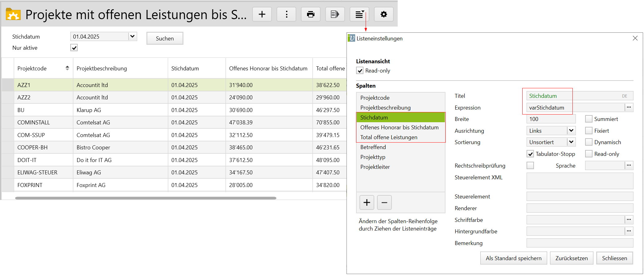Image resolution: width=644 pixels, height=279 pixels.
Task: Open the gear settings icon
Action: coord(384,15)
